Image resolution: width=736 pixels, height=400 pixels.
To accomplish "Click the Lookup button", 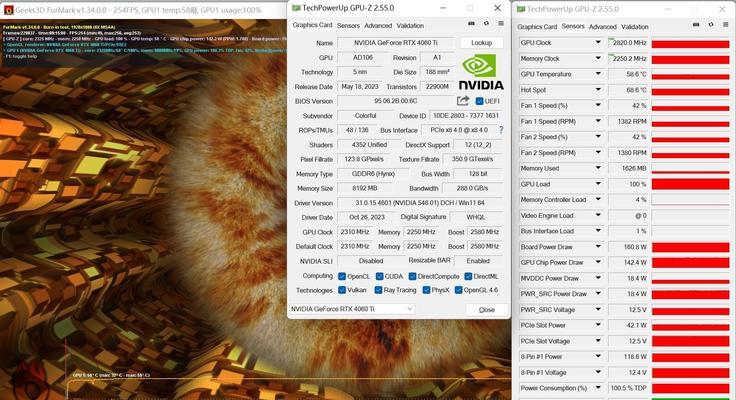I will (x=481, y=43).
